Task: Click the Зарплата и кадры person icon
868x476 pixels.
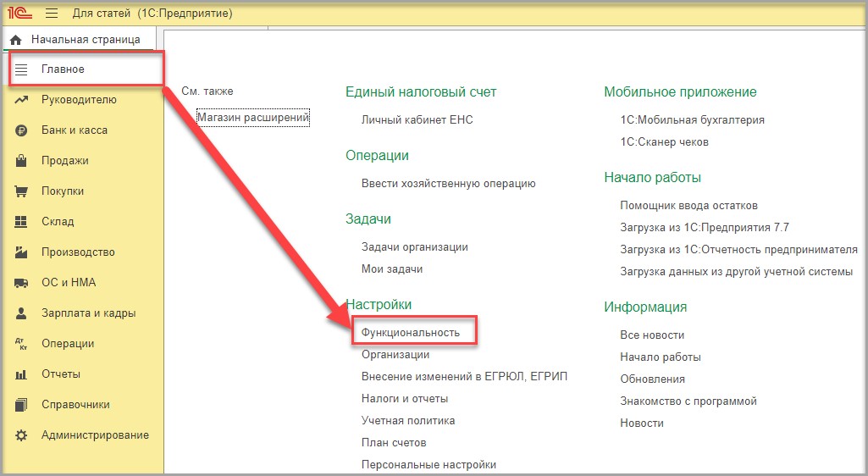Action: coord(21,313)
